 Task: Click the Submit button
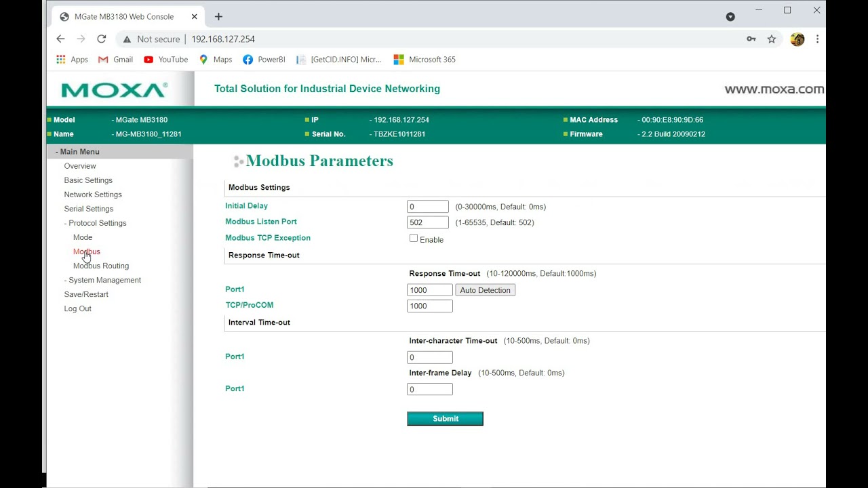coord(445,419)
